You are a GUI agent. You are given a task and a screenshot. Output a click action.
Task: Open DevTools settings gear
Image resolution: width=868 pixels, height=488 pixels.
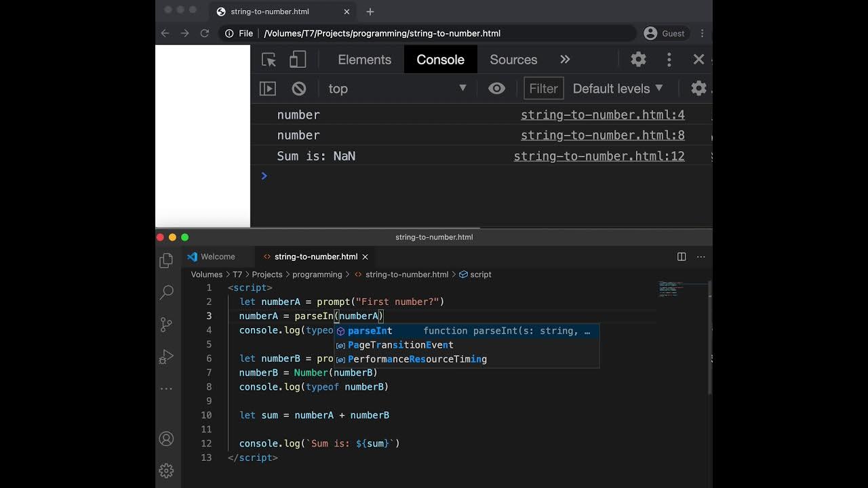(638, 60)
